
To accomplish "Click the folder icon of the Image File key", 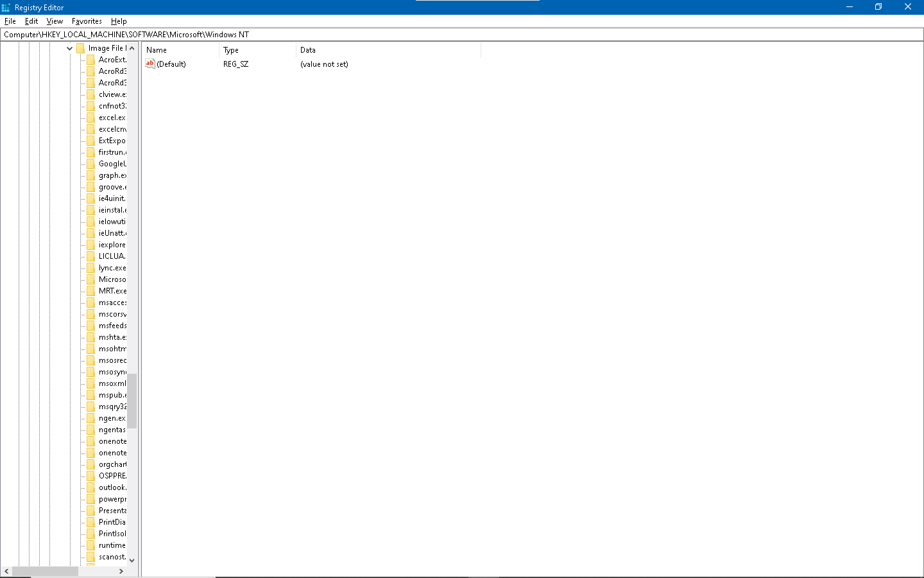I will pyautogui.click(x=80, y=48).
